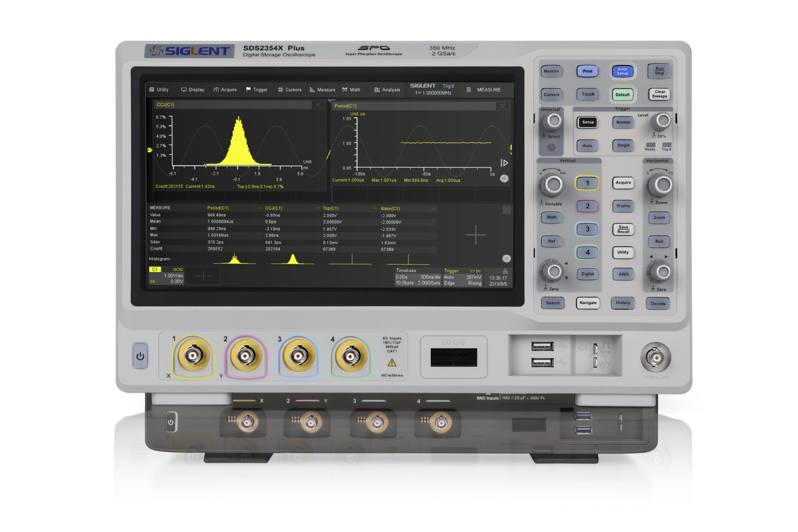Push the Search button
The image size is (798, 532).
(x=553, y=303)
